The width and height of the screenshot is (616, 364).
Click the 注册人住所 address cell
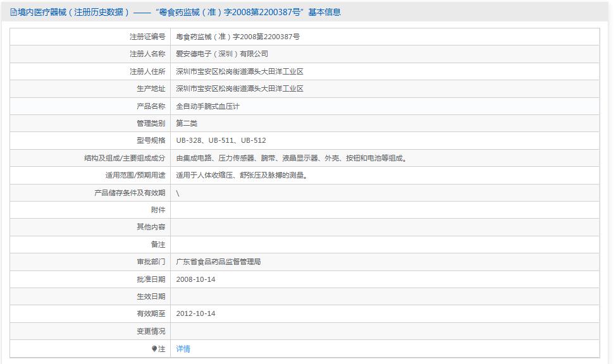tap(240, 71)
